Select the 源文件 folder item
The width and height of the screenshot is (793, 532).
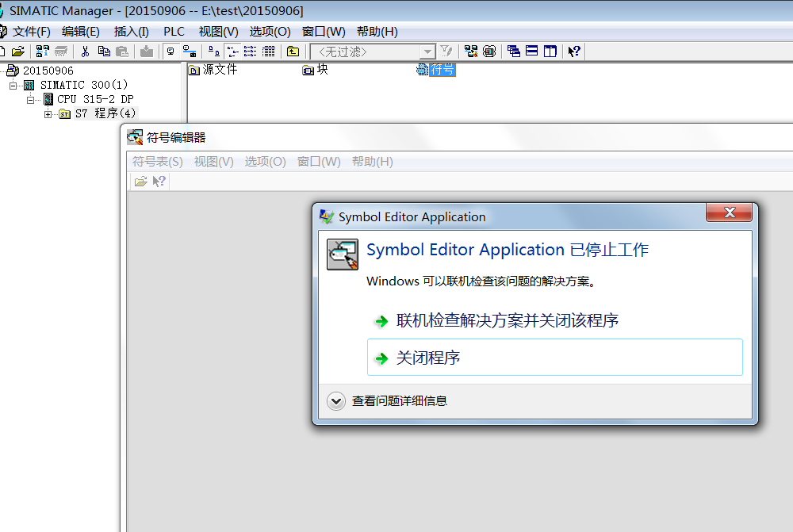220,70
